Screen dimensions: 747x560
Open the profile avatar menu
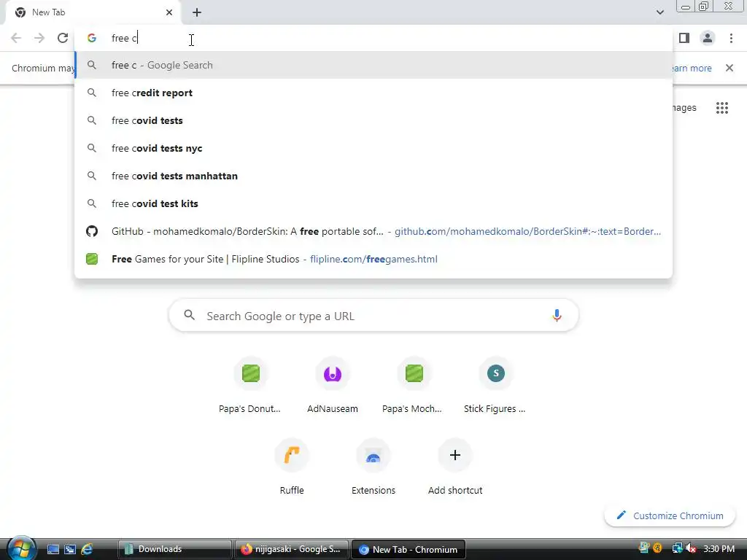tap(708, 38)
